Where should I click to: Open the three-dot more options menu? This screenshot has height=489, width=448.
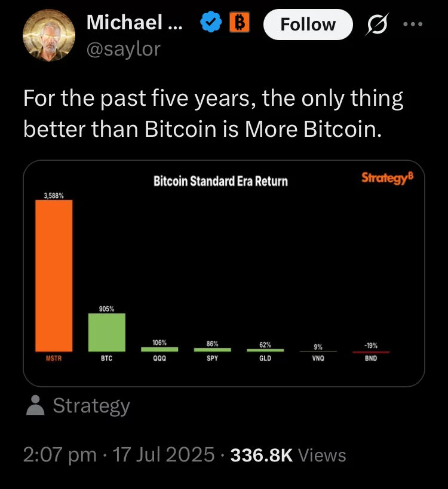(413, 24)
